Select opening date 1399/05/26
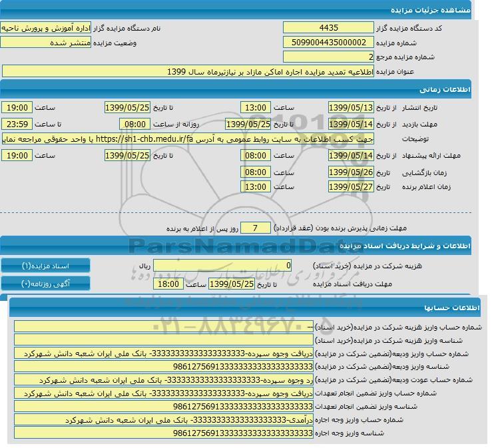This screenshot has height=448, width=492. click(351, 172)
